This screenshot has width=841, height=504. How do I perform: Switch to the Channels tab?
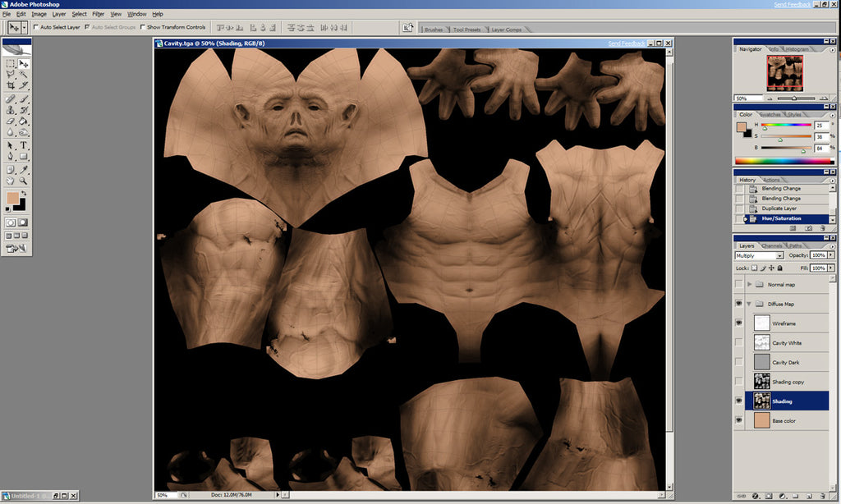[773, 244]
